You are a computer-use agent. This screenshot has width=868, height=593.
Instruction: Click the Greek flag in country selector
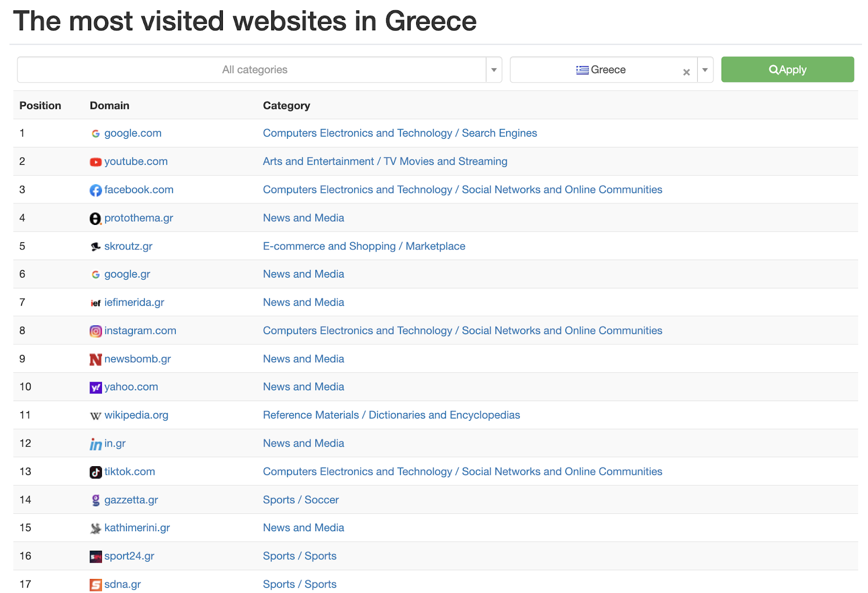pyautogui.click(x=582, y=70)
